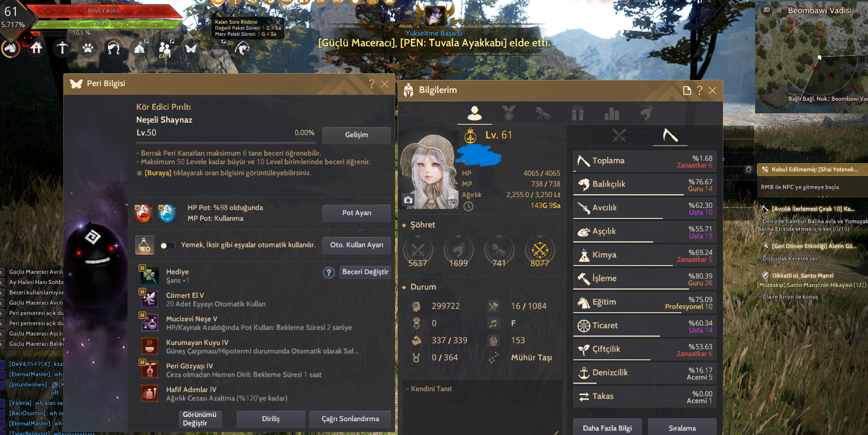Image resolution: width=868 pixels, height=435 pixels.
Task: Toggle the 2D minimap mode button
Action: coord(767,10)
